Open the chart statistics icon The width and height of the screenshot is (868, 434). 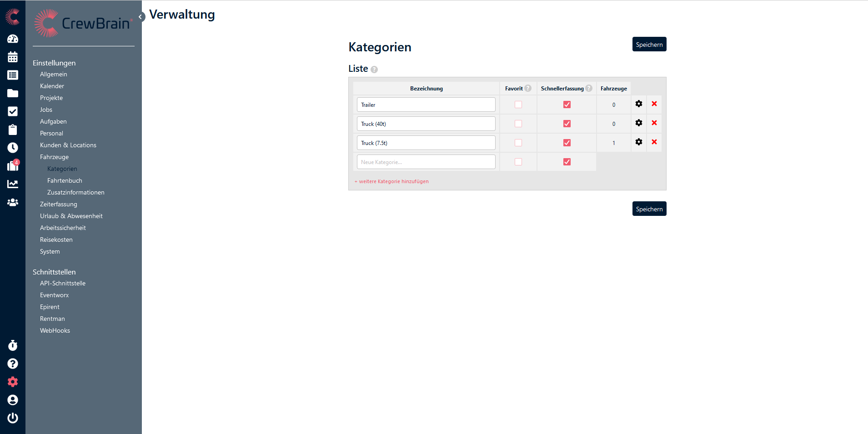tap(13, 184)
